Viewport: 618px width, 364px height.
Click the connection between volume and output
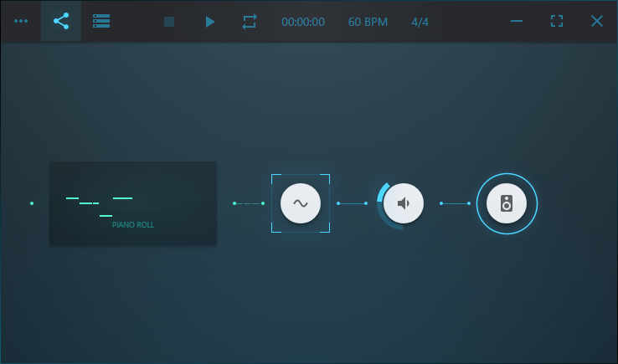click(455, 203)
